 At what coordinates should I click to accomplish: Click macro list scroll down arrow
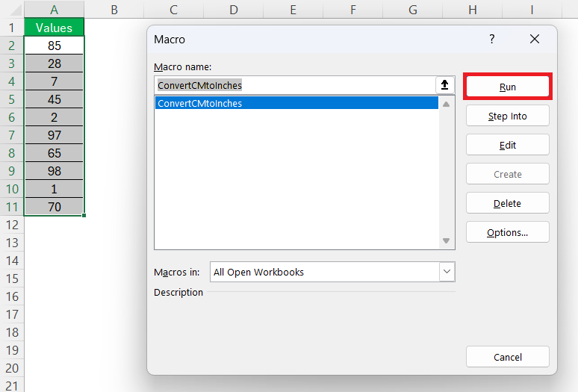[x=446, y=241]
